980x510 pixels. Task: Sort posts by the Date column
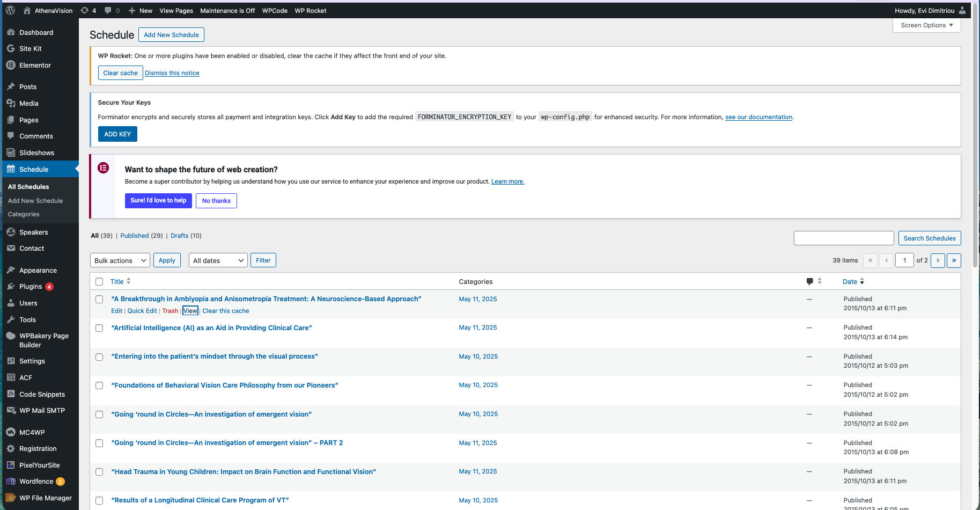850,281
